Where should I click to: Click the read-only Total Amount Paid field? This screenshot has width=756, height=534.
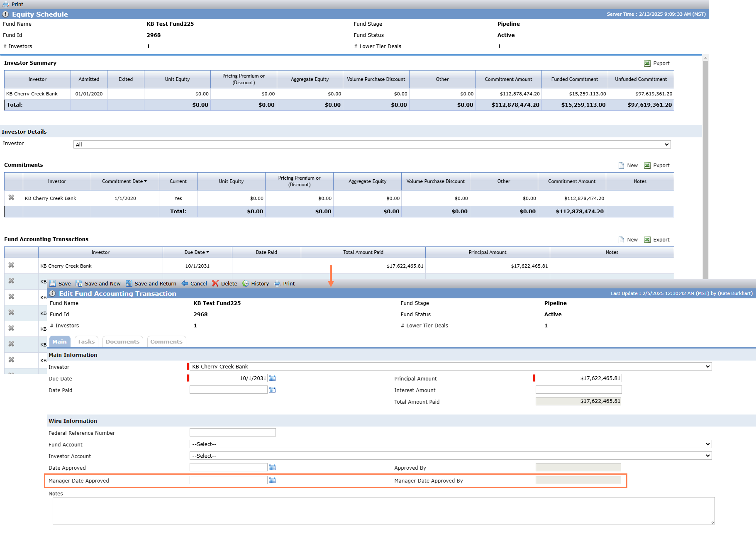pos(578,401)
